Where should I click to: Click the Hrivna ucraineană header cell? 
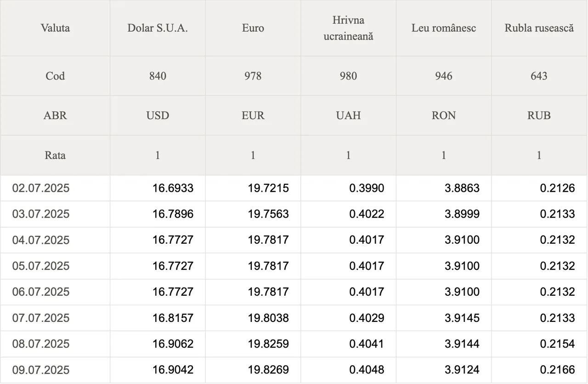tap(348, 28)
